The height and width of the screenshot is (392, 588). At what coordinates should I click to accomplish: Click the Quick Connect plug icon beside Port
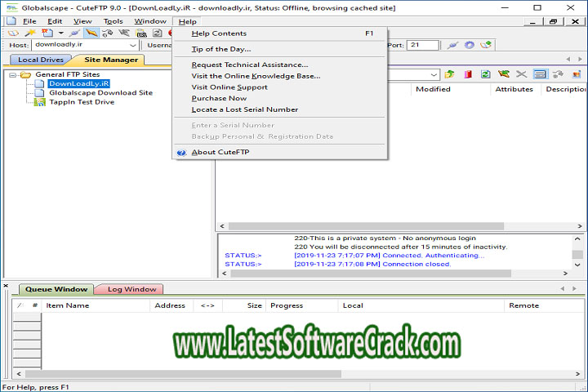(x=453, y=46)
